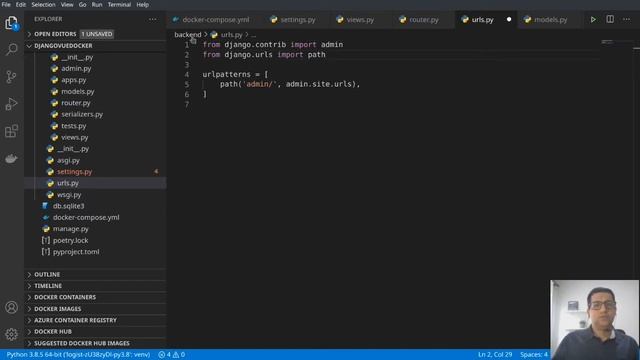Open apps.py in the explorer
This screenshot has width=640, height=360.
point(73,80)
